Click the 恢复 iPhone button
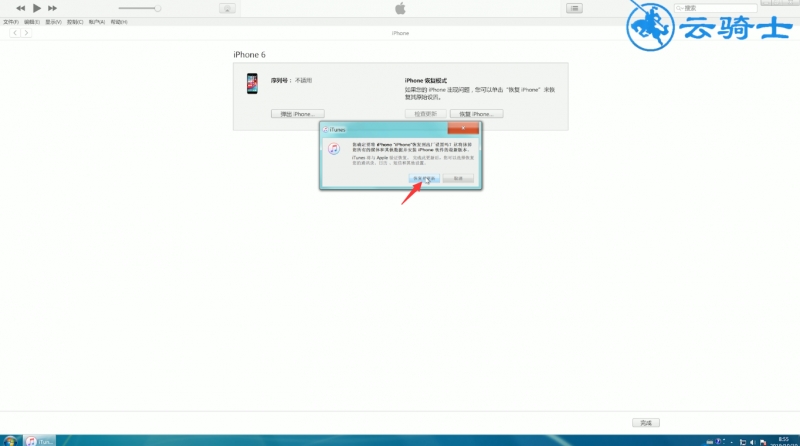The image size is (800, 446). click(477, 114)
